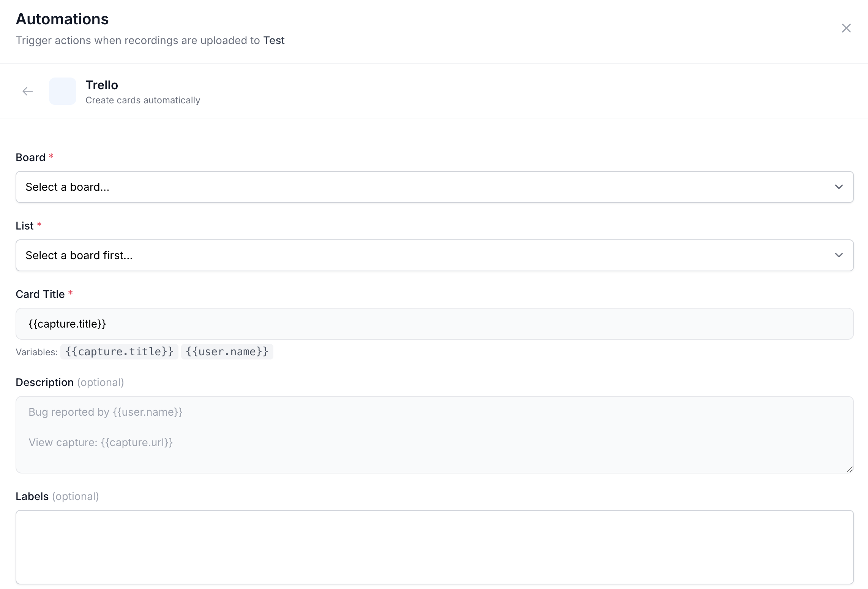This screenshot has width=868, height=589.
Task: Click the Card Title field label
Action: [40, 294]
